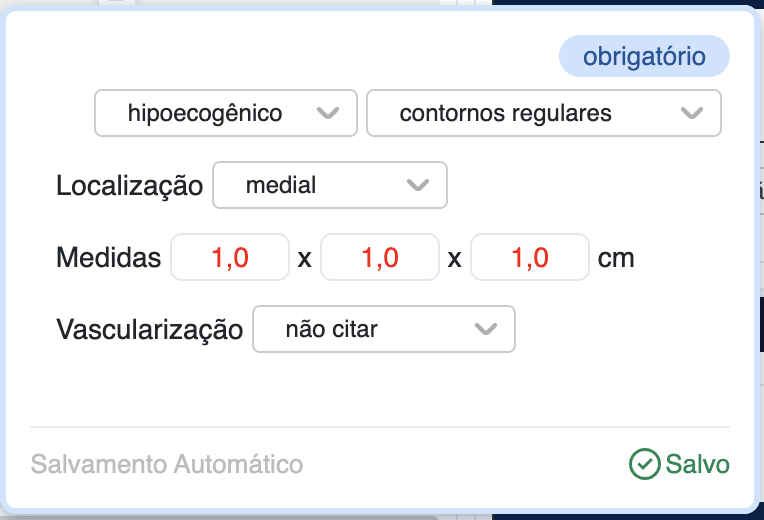This screenshot has height=520, width=764.
Task: Click the Medidas label
Action: pos(109,258)
